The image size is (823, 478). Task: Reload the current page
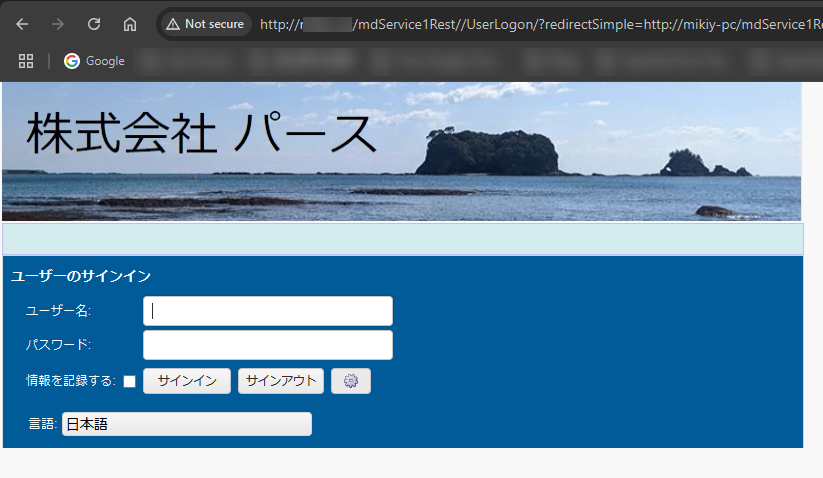94,24
